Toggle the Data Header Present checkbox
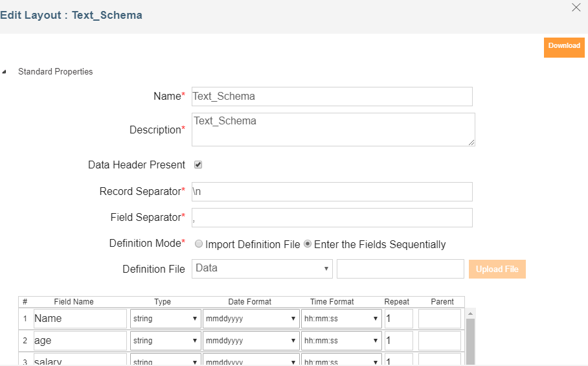This screenshot has width=588, height=366. tap(198, 165)
